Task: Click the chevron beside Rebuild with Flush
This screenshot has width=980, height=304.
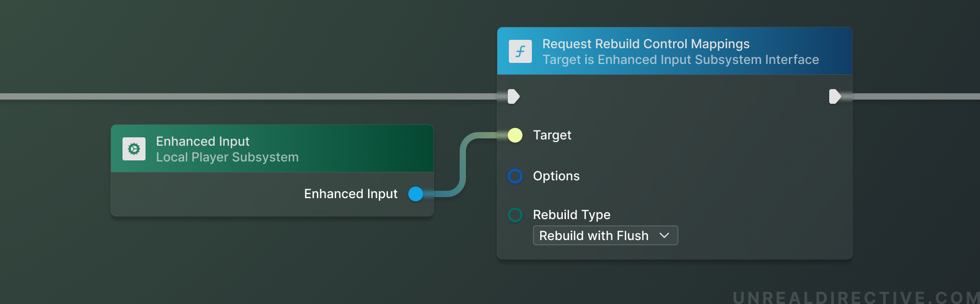Action: (665, 235)
